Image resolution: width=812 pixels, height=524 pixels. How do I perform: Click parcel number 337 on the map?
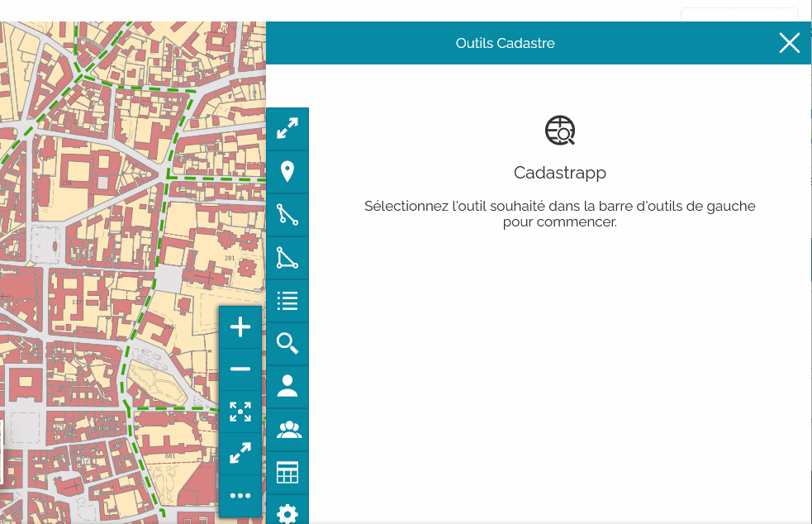coord(77,302)
